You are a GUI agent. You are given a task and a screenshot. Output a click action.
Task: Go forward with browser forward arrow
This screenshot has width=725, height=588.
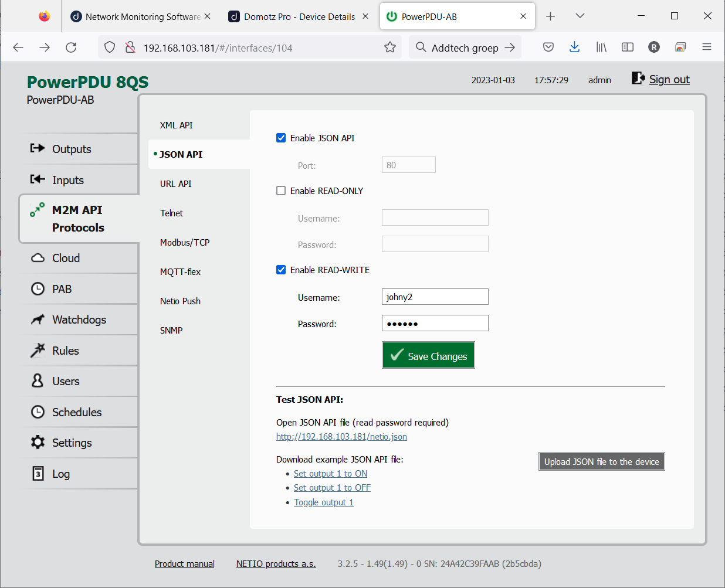tap(45, 47)
